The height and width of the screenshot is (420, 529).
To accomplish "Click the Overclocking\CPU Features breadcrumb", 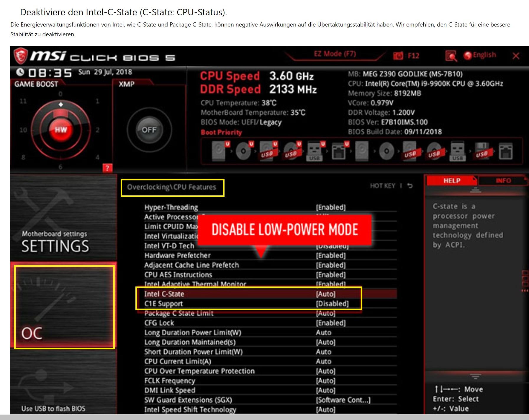I will pyautogui.click(x=172, y=187).
